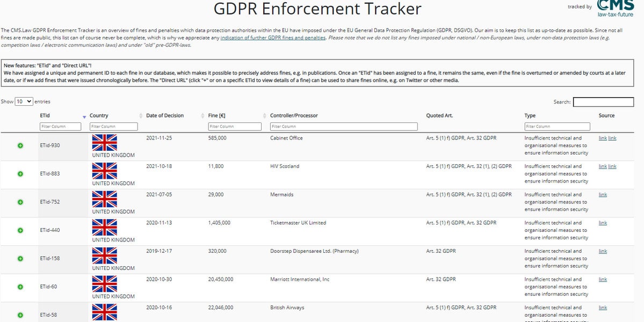This screenshot has width=644, height=322.
Task: Sort table by Fine amount column
Action: pos(265,116)
